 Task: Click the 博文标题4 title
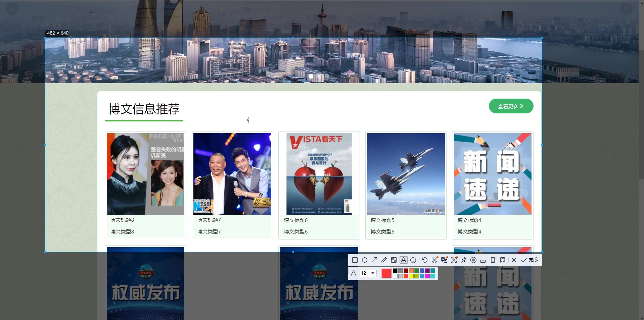pyautogui.click(x=469, y=220)
